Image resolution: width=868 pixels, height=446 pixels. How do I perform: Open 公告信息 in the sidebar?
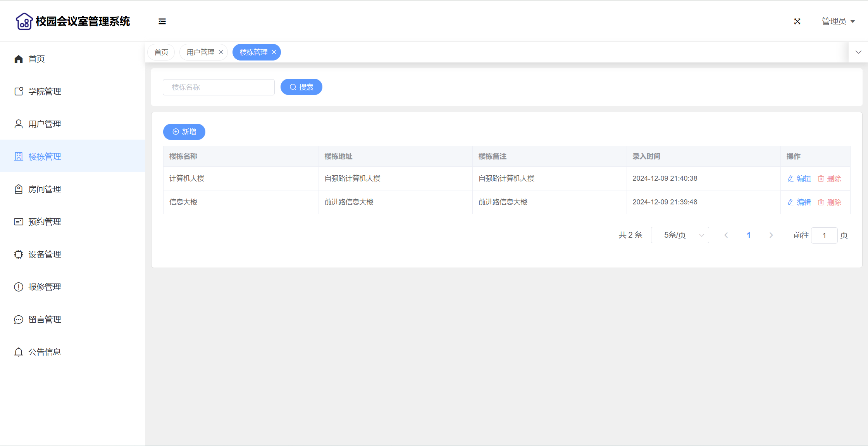click(45, 352)
